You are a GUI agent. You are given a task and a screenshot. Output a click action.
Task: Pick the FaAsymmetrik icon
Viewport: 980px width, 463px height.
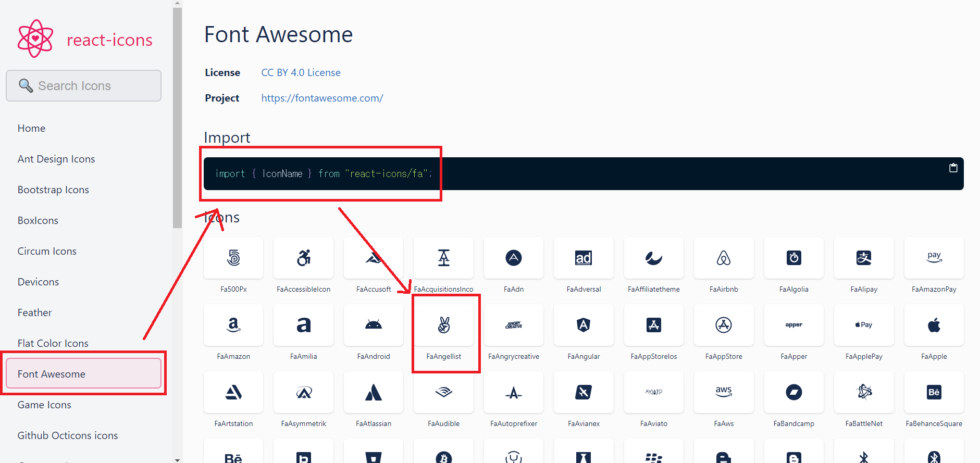coord(304,392)
